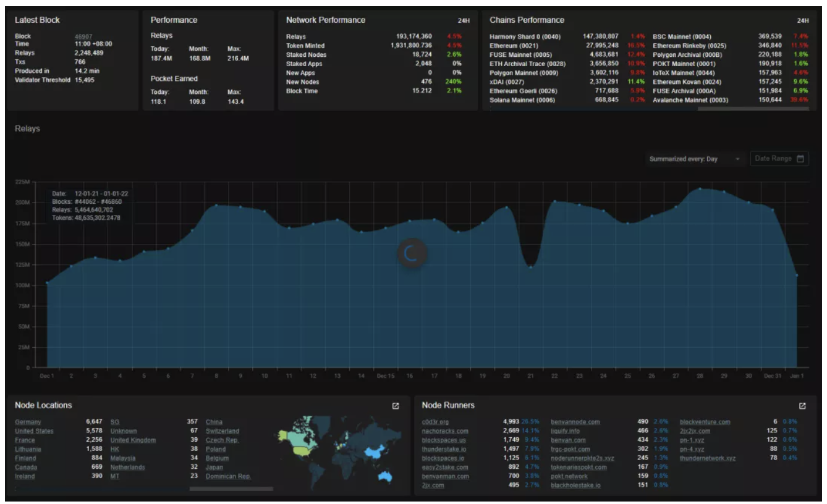Open the benvannode.com node runner link
Image resolution: width=827 pixels, height=504 pixels.
pos(575,422)
